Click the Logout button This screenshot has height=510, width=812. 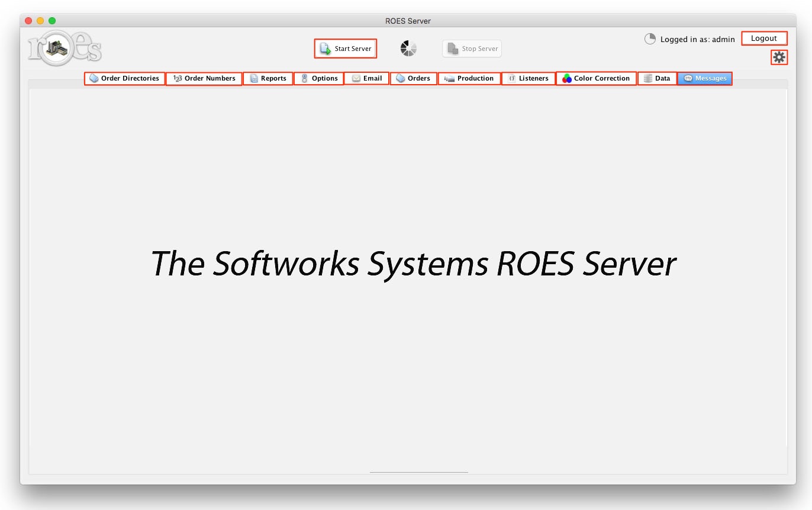coord(764,38)
